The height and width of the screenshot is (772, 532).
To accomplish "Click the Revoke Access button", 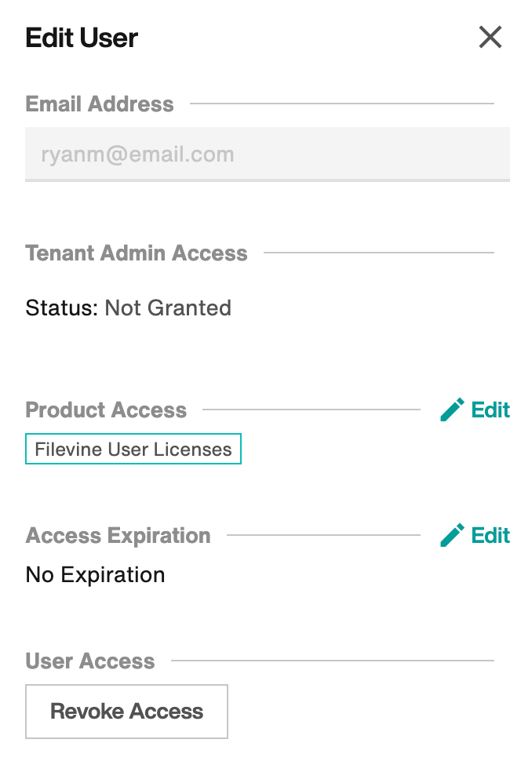I will pos(126,712).
